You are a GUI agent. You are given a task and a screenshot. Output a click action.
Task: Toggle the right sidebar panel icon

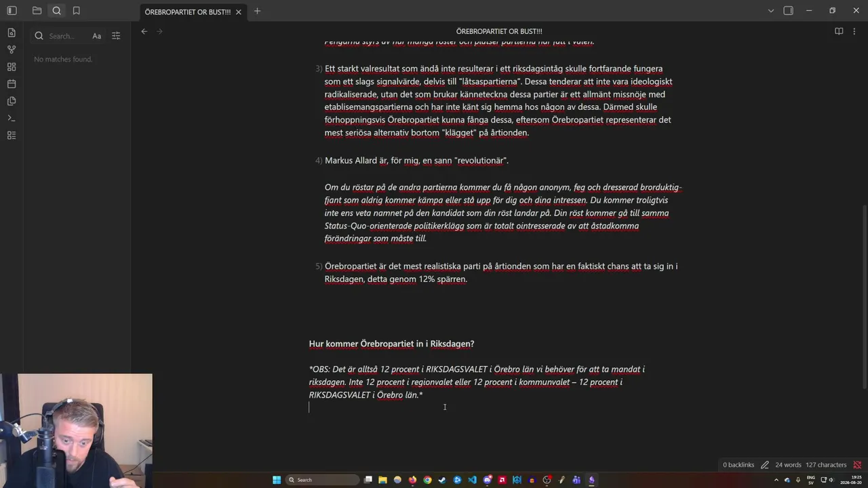click(788, 11)
